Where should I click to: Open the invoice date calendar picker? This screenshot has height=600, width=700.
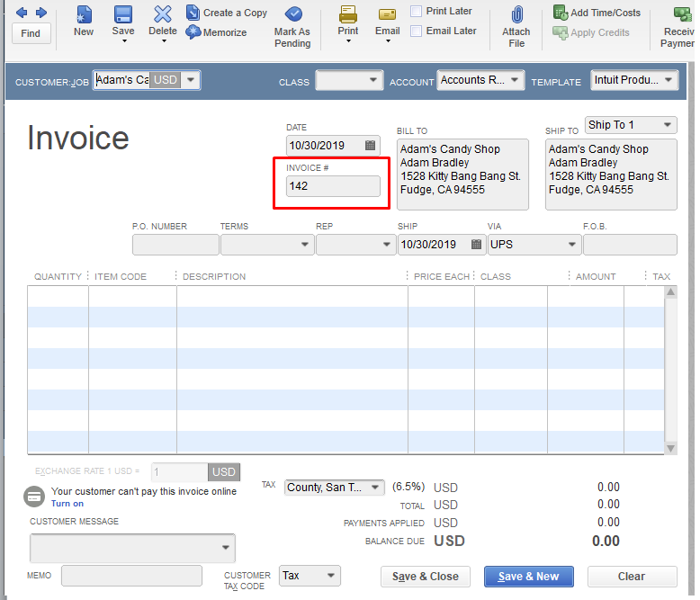[371, 145]
